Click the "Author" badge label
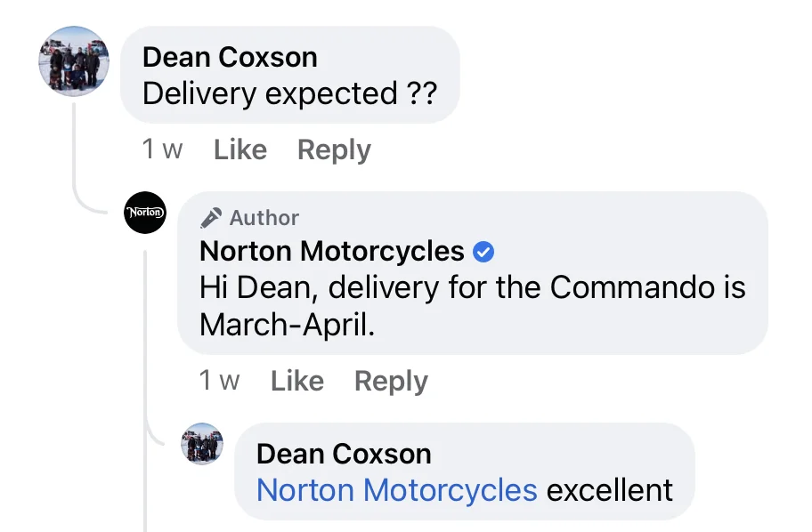The width and height of the screenshot is (812, 532). [x=264, y=218]
